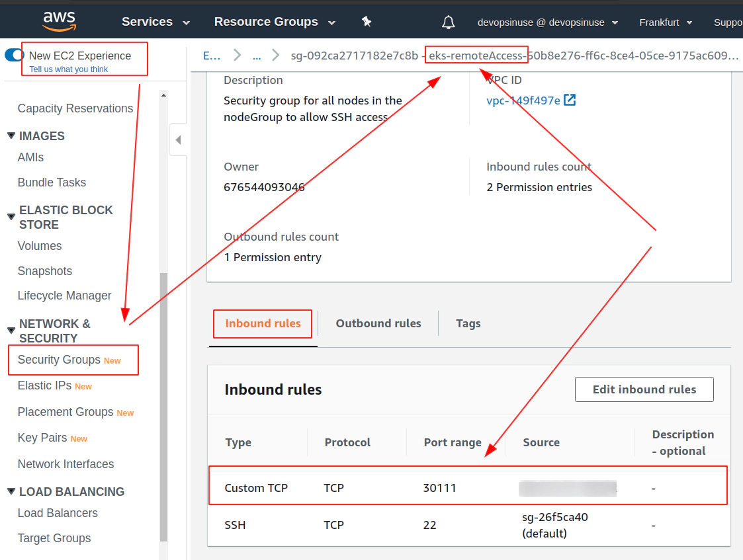Click the Description - optional column header
Screen dimensions: 743x560
[683, 442]
